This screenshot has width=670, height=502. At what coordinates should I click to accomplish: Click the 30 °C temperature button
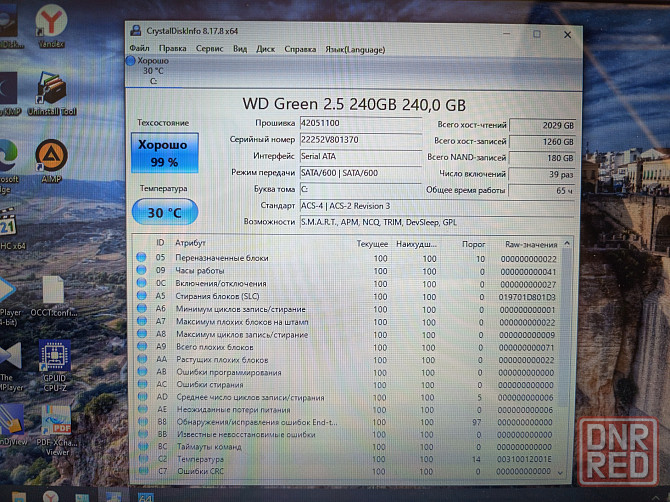tap(165, 212)
